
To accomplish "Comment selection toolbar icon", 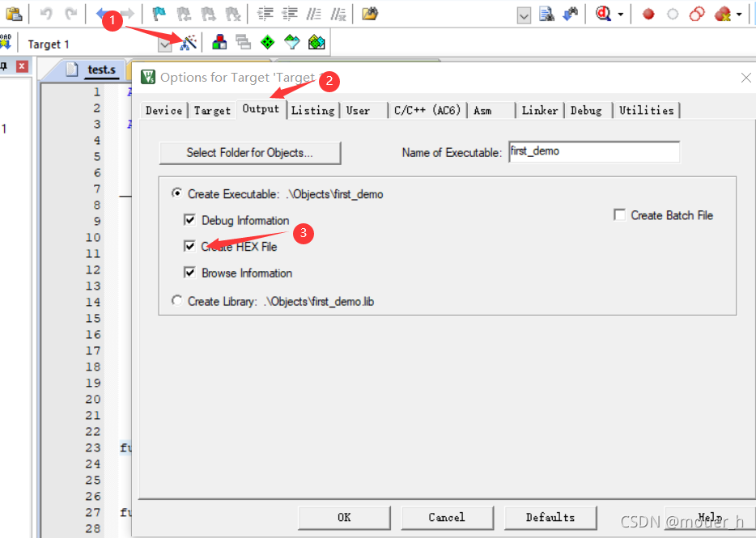I will (314, 14).
